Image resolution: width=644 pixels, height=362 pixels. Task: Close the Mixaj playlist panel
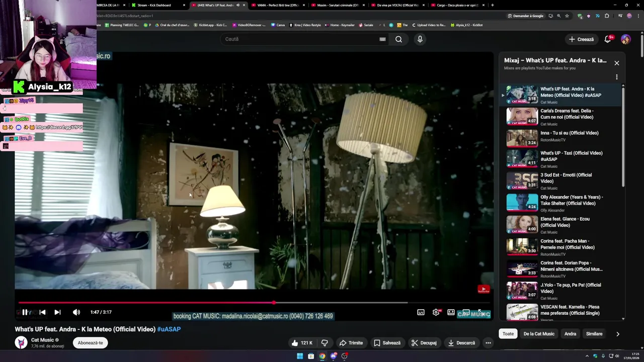coord(617,63)
